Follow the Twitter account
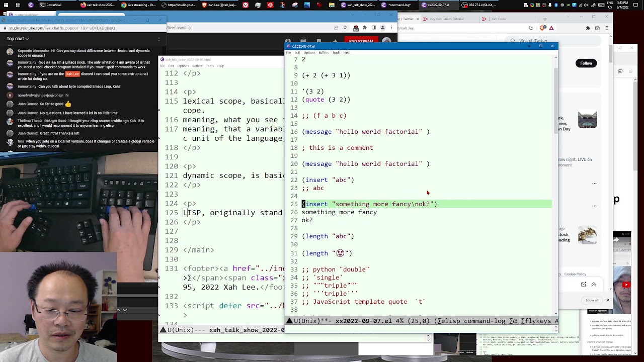This screenshot has height=362, width=644. click(586, 63)
